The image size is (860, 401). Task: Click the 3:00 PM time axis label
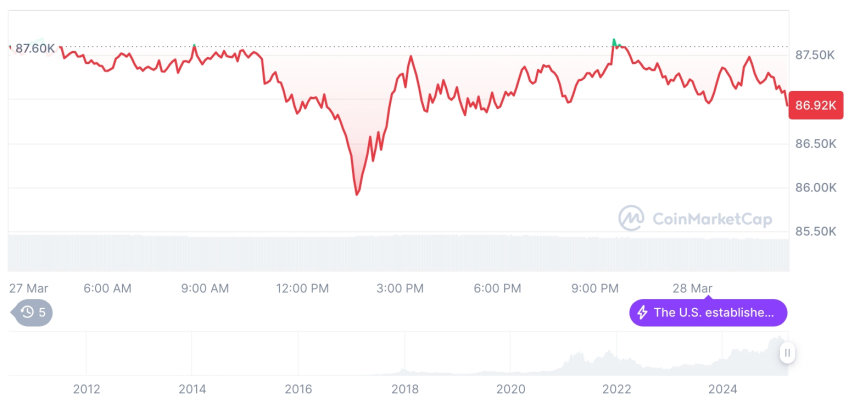[x=400, y=288]
